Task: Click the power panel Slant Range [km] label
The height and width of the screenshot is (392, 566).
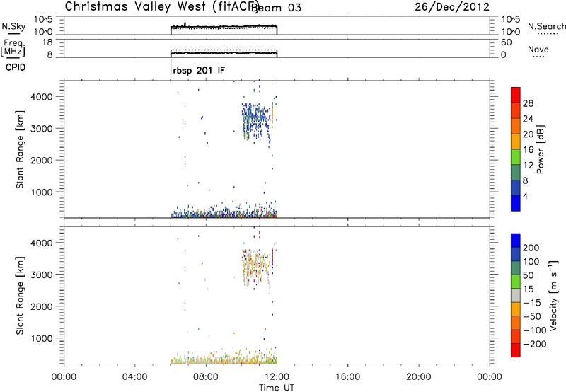Action: pyautogui.click(x=20, y=149)
